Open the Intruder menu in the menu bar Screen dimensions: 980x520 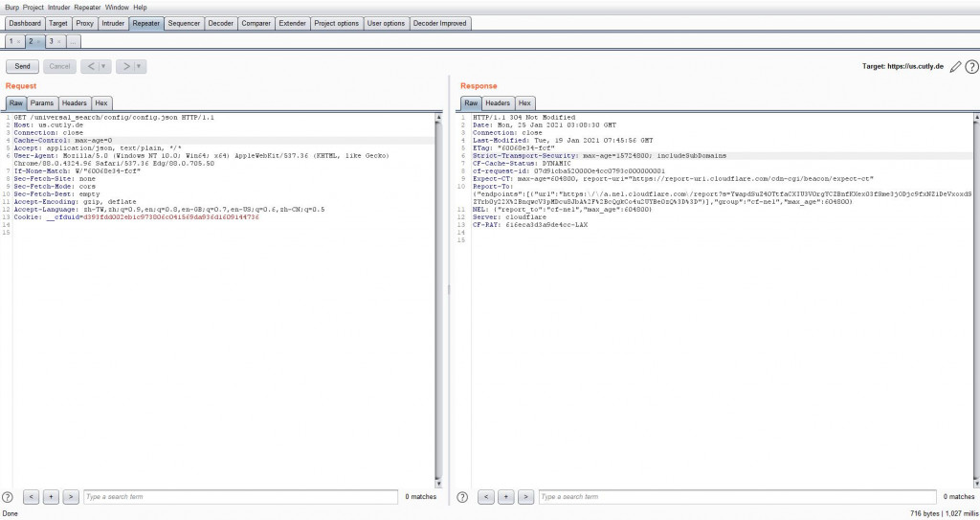(x=58, y=8)
